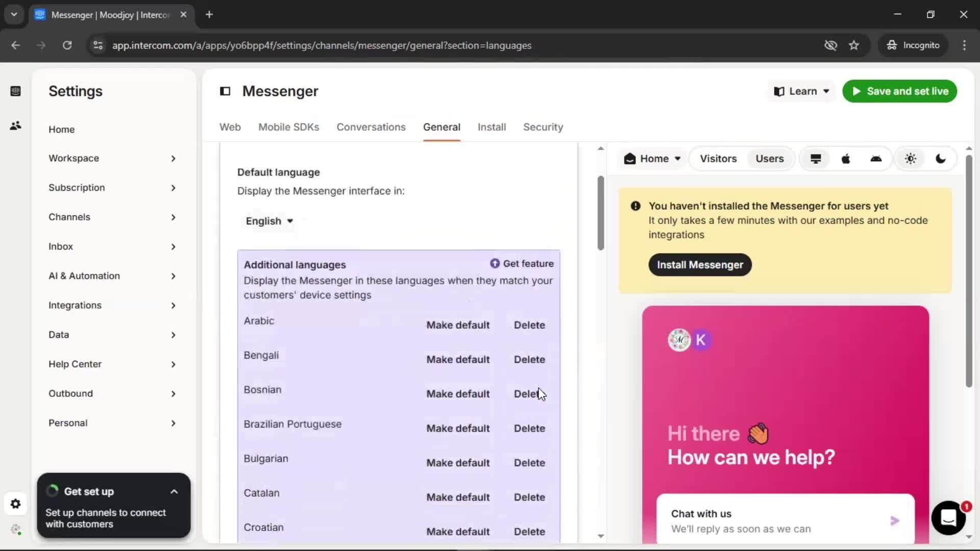Bookmark this page with star icon
Viewport: 980px width, 551px height.
tap(854, 45)
